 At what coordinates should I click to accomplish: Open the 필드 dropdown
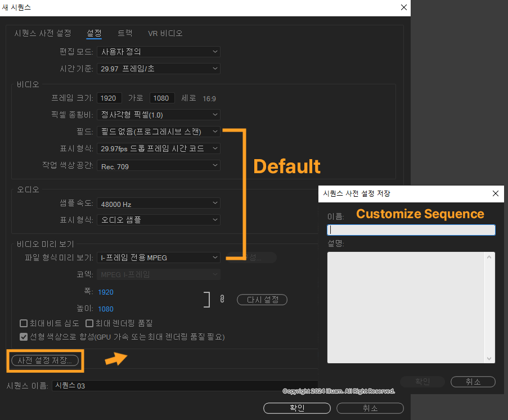pos(159,132)
